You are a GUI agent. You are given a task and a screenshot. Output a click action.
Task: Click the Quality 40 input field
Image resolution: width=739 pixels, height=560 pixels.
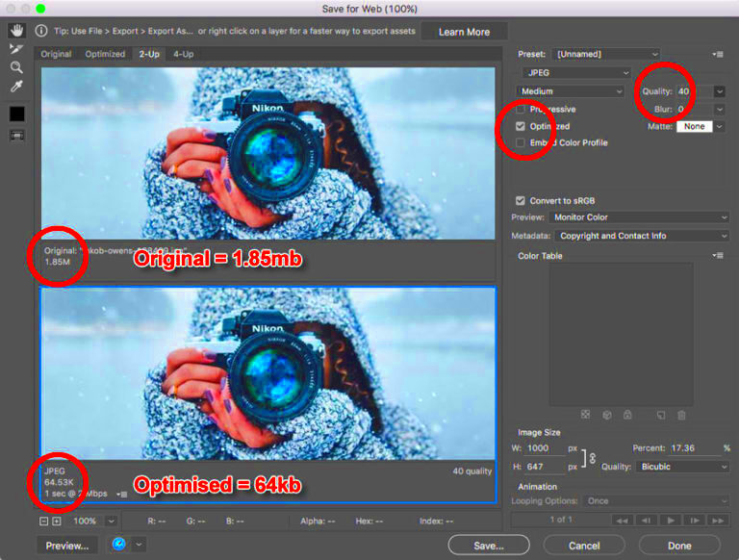pos(695,91)
